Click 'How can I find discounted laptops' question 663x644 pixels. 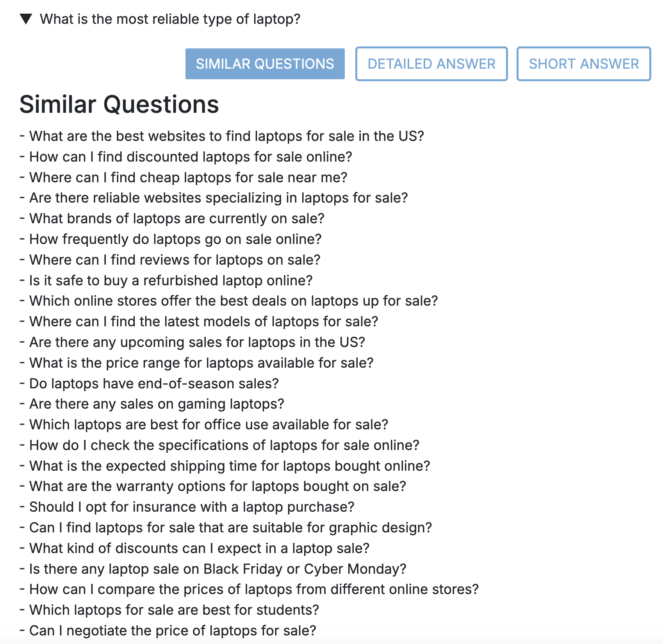[191, 157]
